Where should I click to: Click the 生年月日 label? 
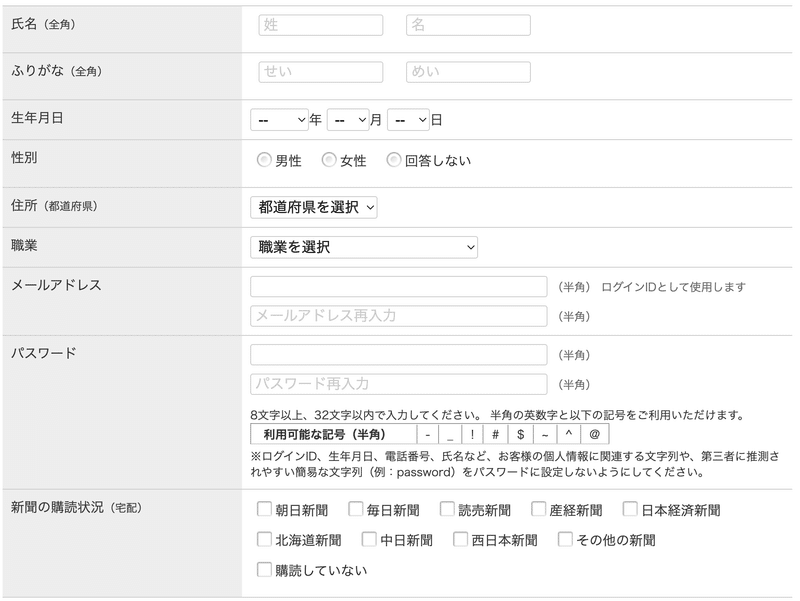point(37,118)
